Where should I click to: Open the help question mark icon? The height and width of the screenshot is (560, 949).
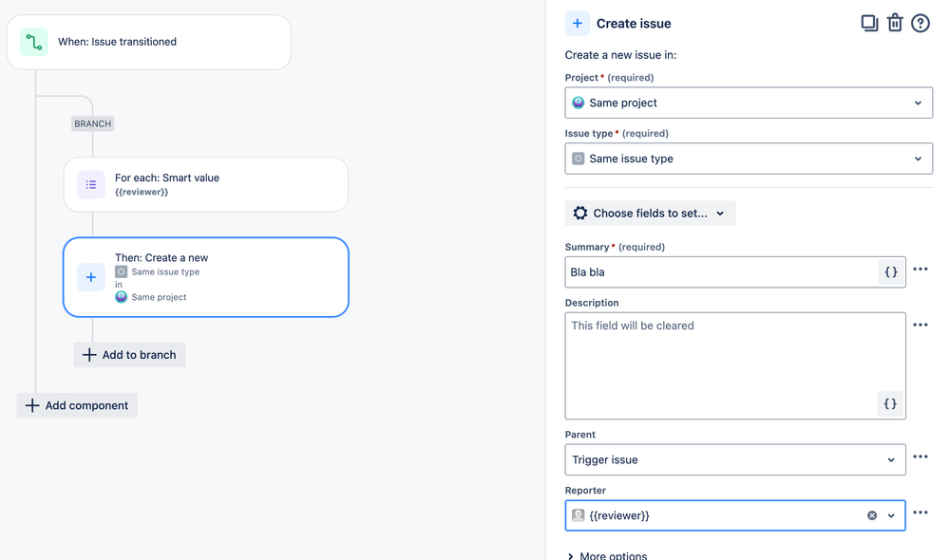921,23
